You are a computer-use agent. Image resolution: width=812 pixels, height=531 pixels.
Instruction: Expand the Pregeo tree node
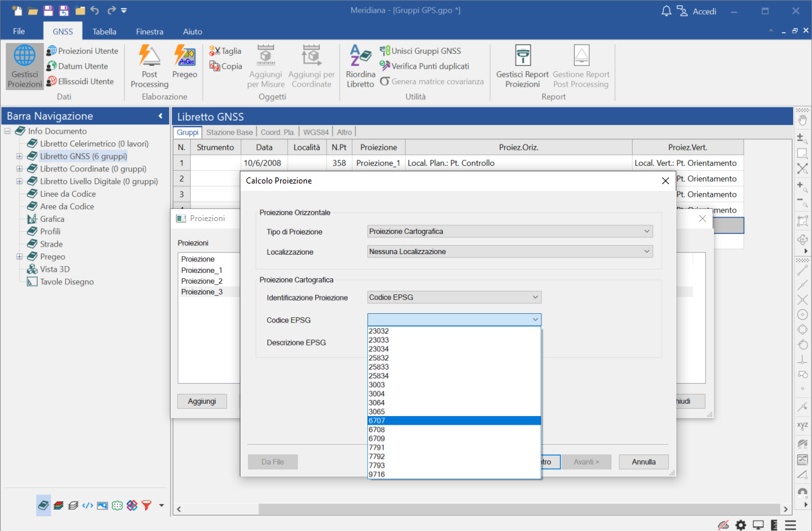click(19, 257)
